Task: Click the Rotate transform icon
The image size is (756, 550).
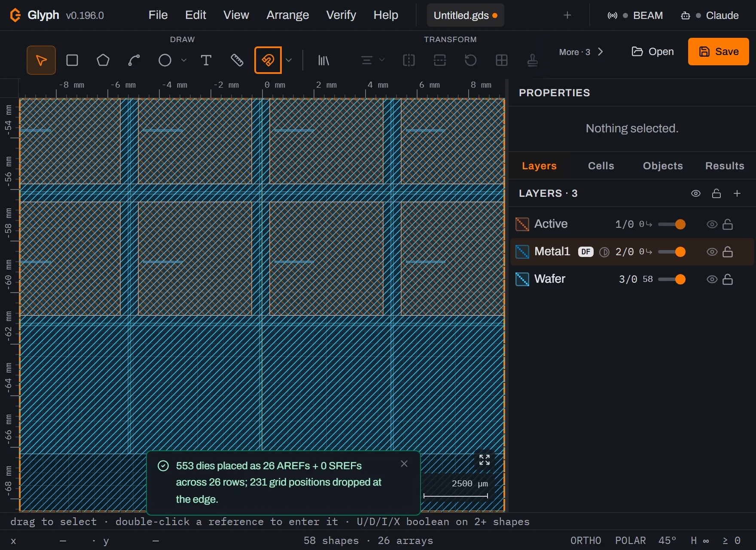Action: 471,60
